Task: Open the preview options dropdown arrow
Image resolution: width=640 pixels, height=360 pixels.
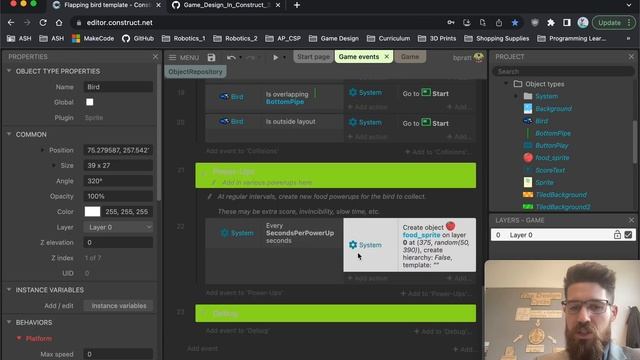Action: (x=284, y=58)
